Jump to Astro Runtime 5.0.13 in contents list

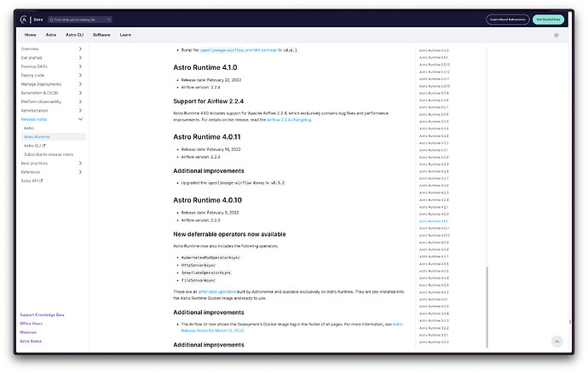tap(435, 65)
